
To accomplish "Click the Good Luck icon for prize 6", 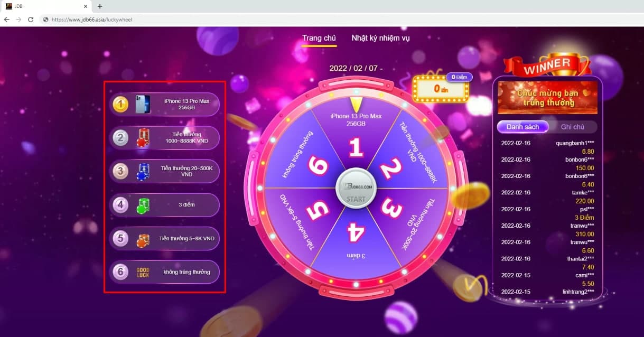I will tap(143, 272).
